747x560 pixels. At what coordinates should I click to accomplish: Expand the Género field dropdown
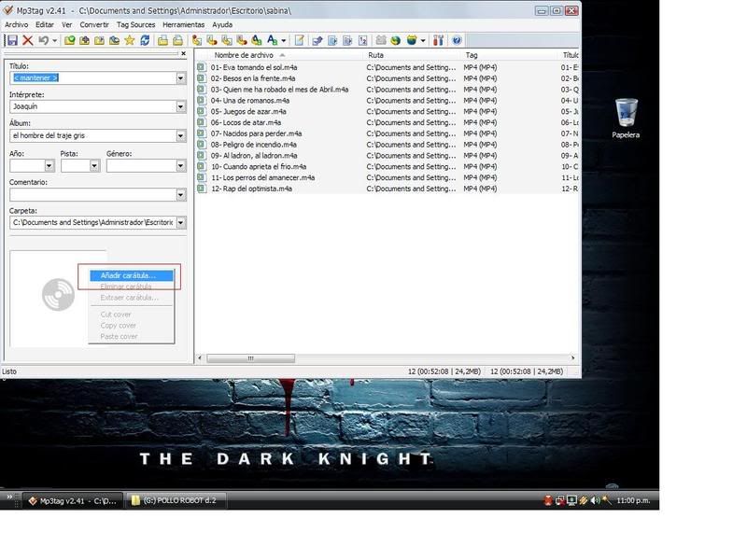click(180, 166)
